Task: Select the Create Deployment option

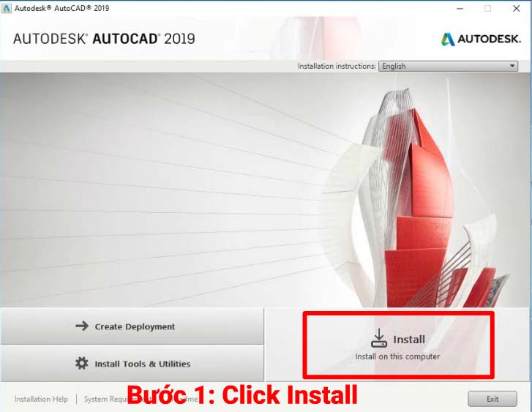Action: tap(132, 326)
